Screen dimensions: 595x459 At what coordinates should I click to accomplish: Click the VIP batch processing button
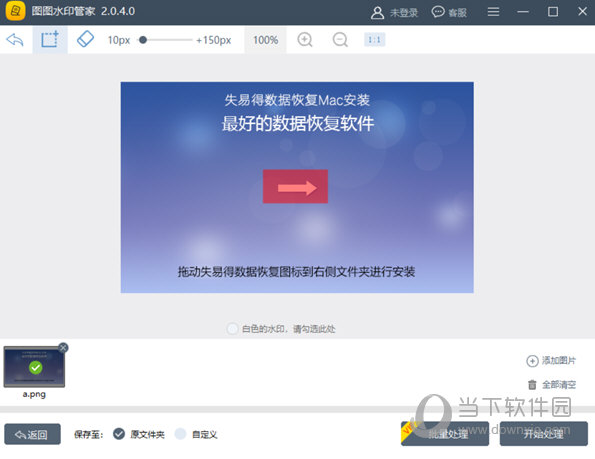pos(445,434)
